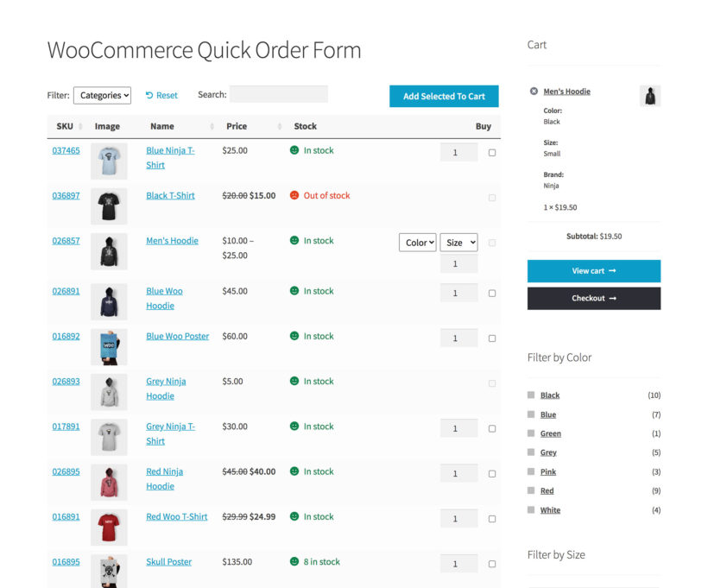Screen dimensions: 708x588
Task: Open the Size dropdown for Men's Hoodie
Action: (x=458, y=243)
